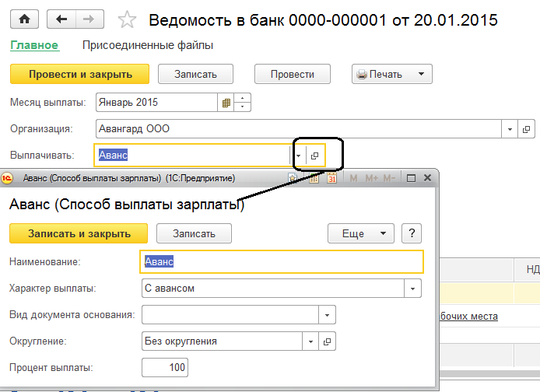Click the Характер выплаты field
Viewport: 540px width, 392px height.
pos(273,289)
